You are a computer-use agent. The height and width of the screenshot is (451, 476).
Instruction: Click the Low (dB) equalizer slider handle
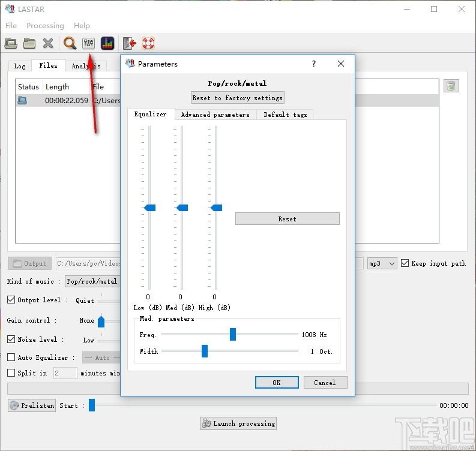pos(149,208)
